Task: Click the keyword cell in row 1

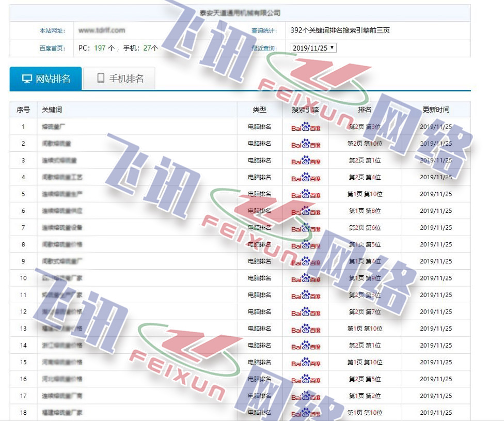Action: (x=137, y=127)
